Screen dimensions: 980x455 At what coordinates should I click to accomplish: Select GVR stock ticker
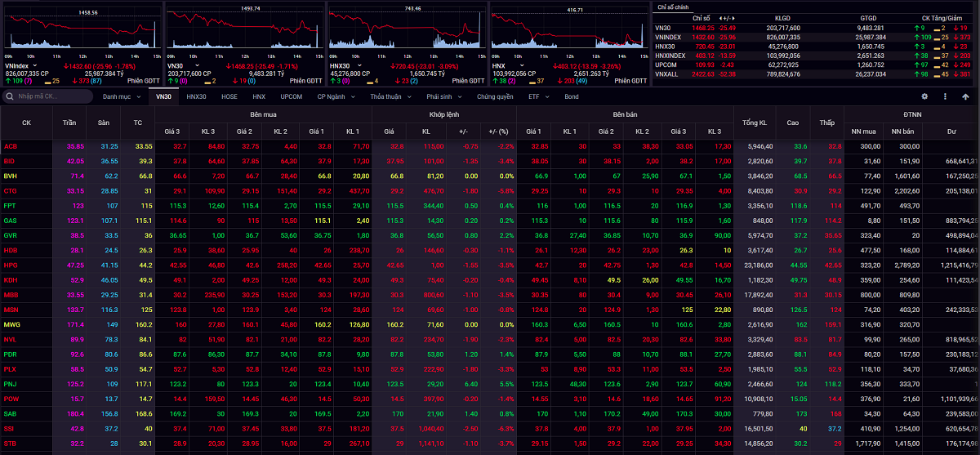coord(11,234)
